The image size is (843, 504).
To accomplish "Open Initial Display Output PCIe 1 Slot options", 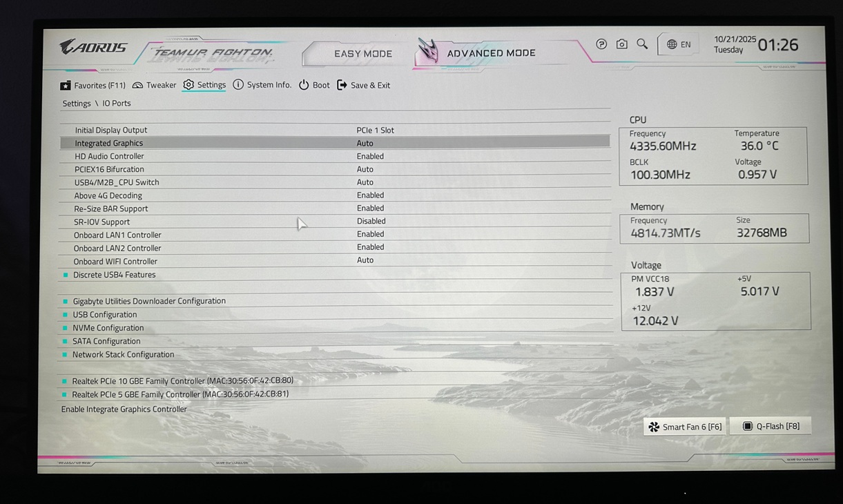I will pos(375,130).
